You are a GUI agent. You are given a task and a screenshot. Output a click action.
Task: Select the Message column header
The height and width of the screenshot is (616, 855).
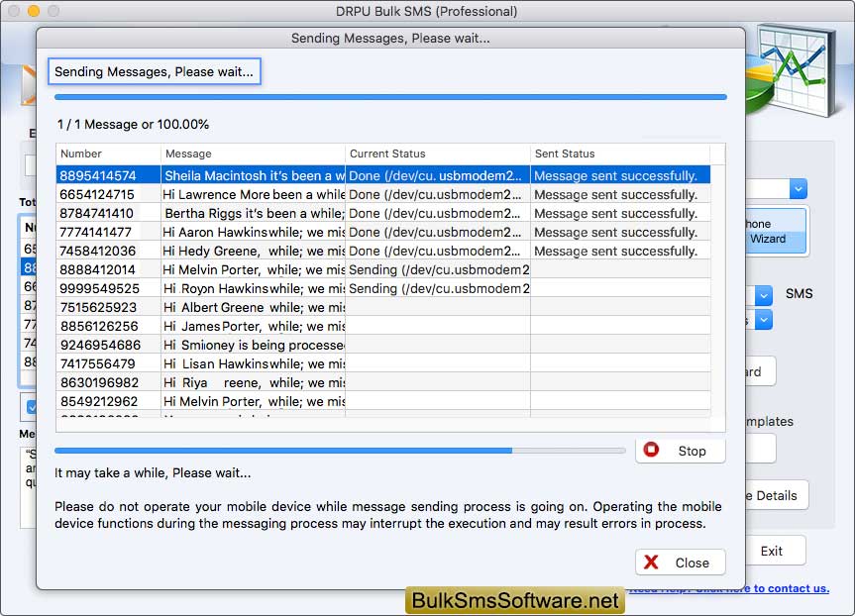[253, 154]
